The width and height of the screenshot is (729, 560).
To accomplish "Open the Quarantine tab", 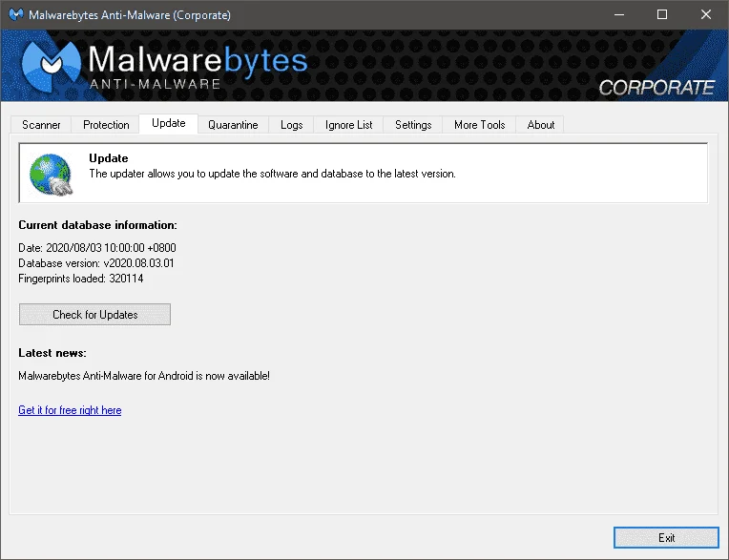I will coord(233,125).
